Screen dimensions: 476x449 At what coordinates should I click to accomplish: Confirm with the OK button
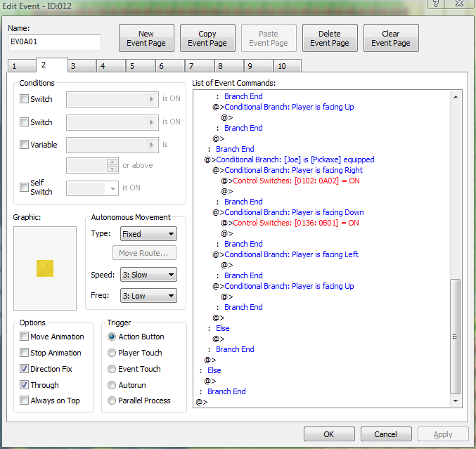329,434
